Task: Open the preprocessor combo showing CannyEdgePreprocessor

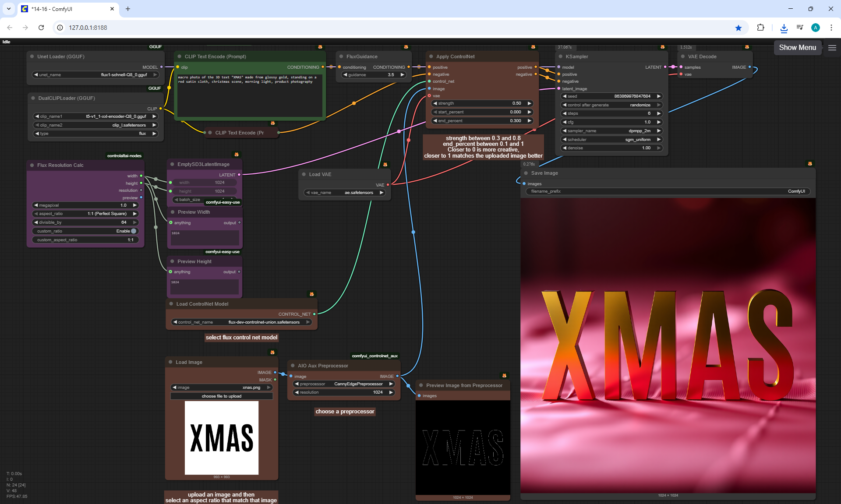Action: click(x=344, y=384)
